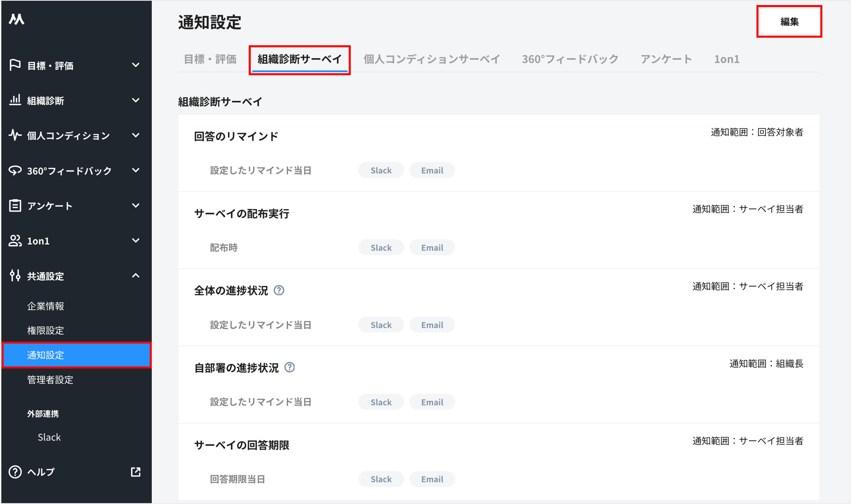Open the question mark beside 自部署の進捗状況

(289, 367)
